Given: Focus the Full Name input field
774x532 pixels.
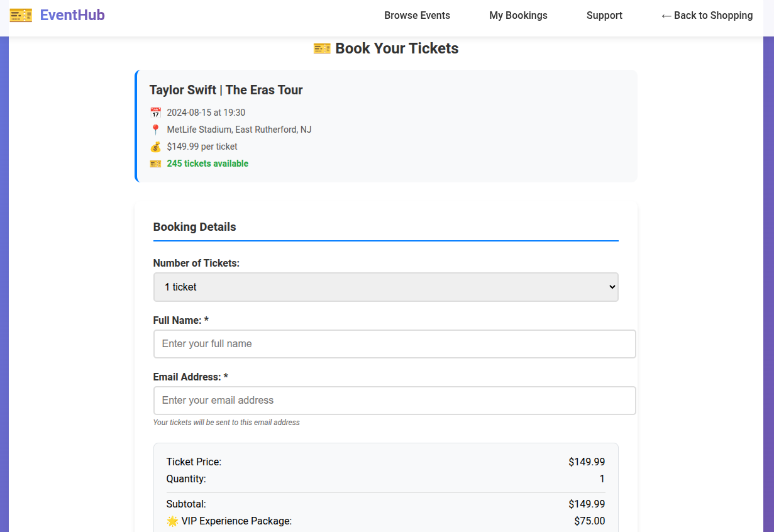Looking at the screenshot, I should coord(394,344).
